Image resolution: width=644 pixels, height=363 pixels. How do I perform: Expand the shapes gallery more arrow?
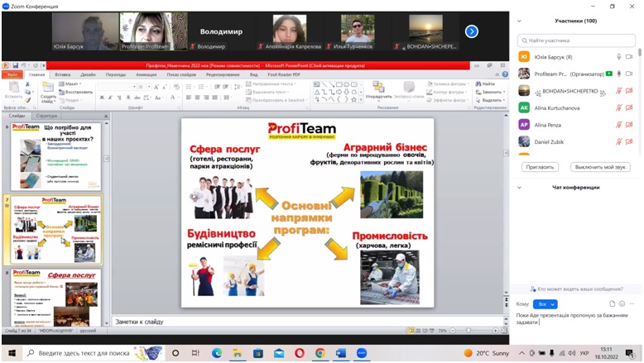click(361, 100)
